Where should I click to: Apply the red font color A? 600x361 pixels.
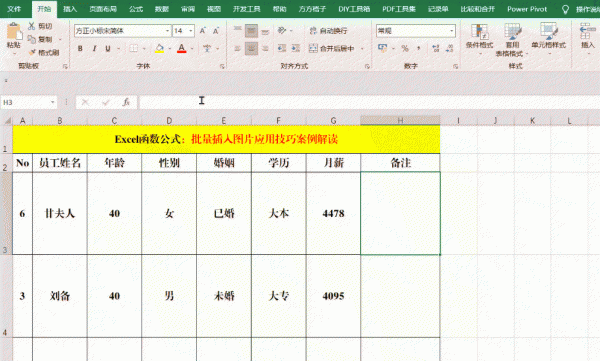pos(182,48)
